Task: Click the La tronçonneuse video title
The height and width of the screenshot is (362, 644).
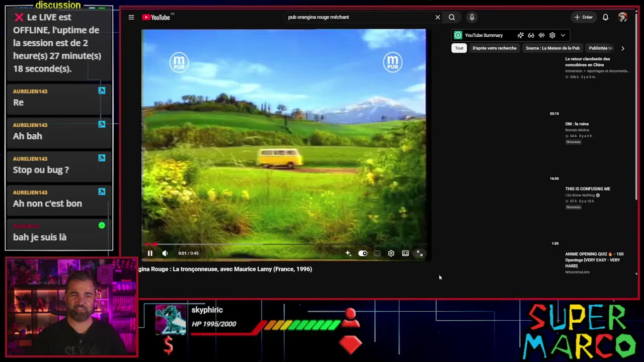Action: [x=225, y=269]
